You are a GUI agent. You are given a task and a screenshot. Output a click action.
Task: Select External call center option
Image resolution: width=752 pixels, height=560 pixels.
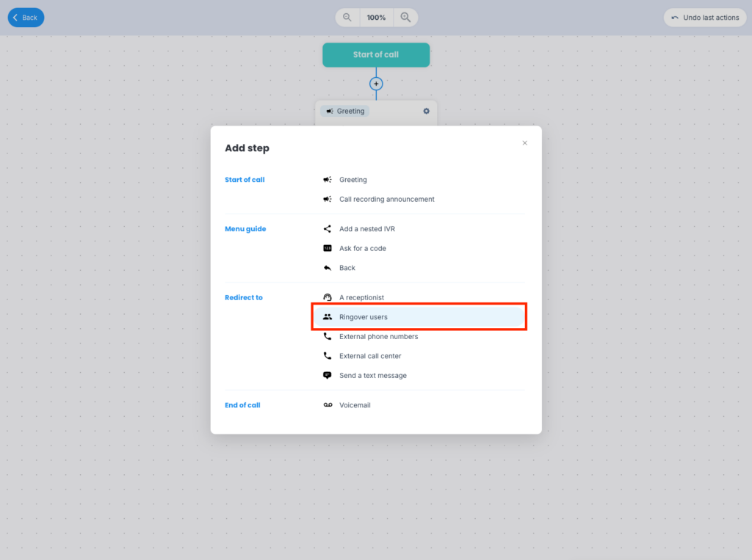pyautogui.click(x=370, y=356)
